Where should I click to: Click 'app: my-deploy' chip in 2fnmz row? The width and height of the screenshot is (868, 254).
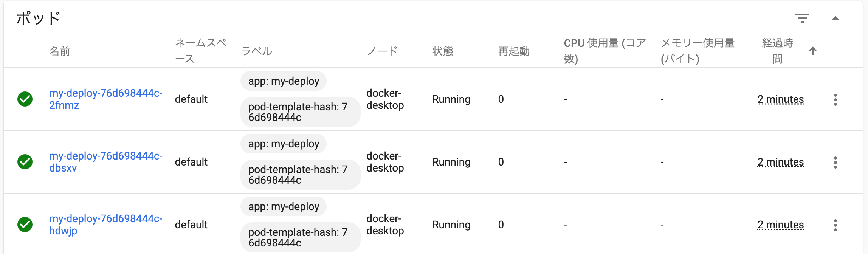(x=284, y=81)
